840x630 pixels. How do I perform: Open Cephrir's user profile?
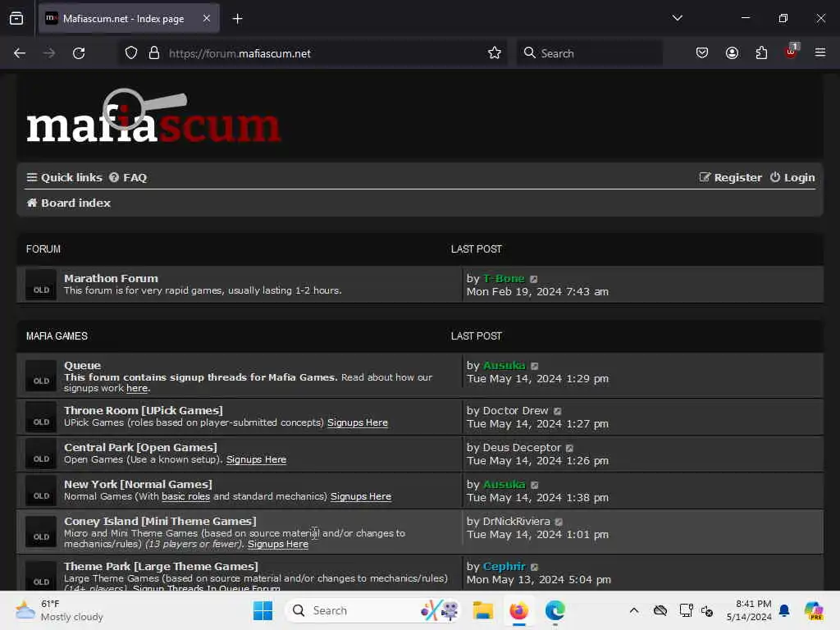pos(504,566)
